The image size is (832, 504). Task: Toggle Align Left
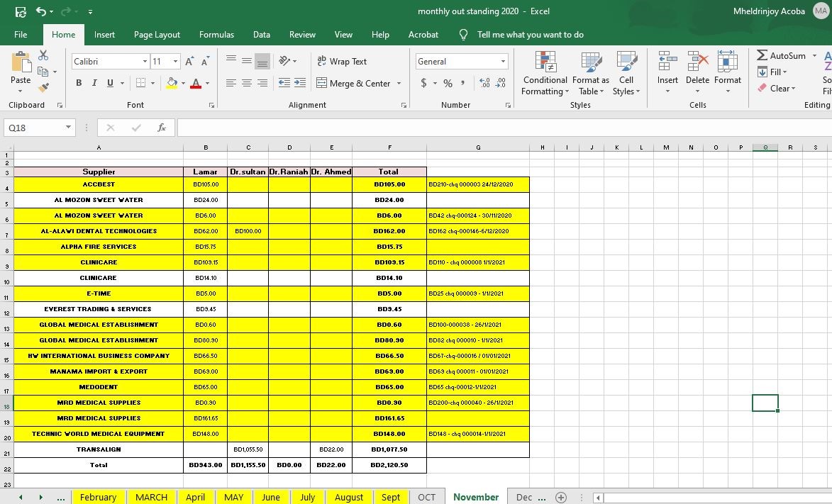click(231, 83)
